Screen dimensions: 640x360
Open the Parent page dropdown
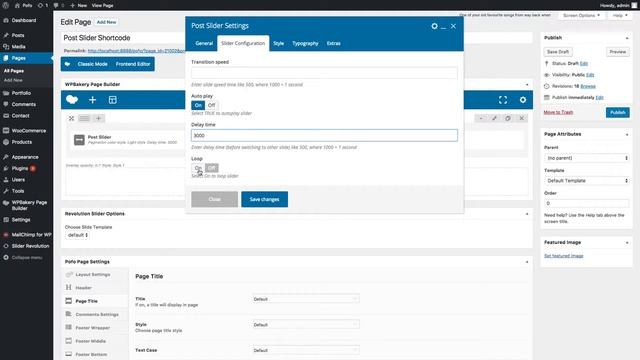587,158
